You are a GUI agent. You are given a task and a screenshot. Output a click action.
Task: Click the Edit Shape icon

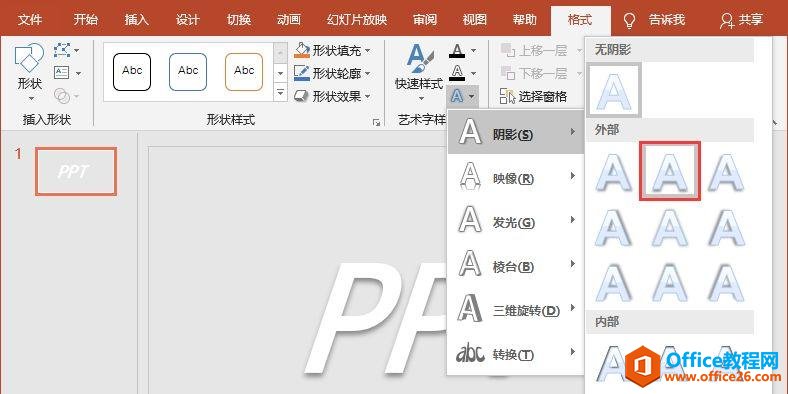[x=61, y=50]
